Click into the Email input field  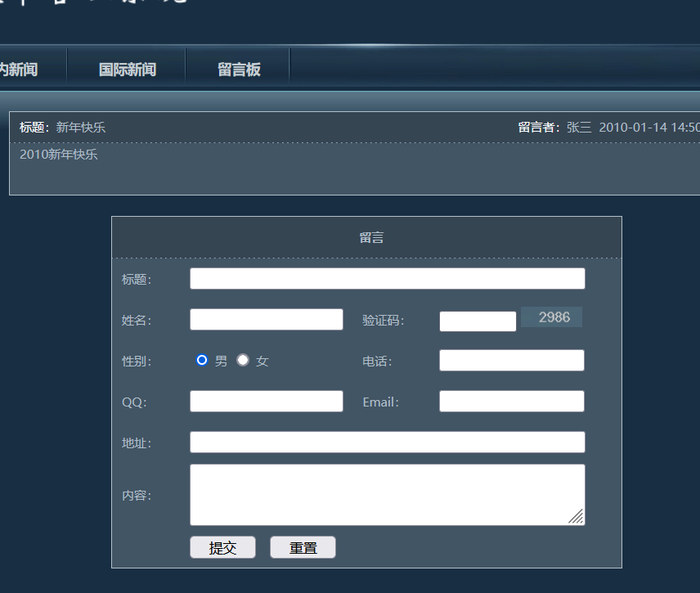512,401
